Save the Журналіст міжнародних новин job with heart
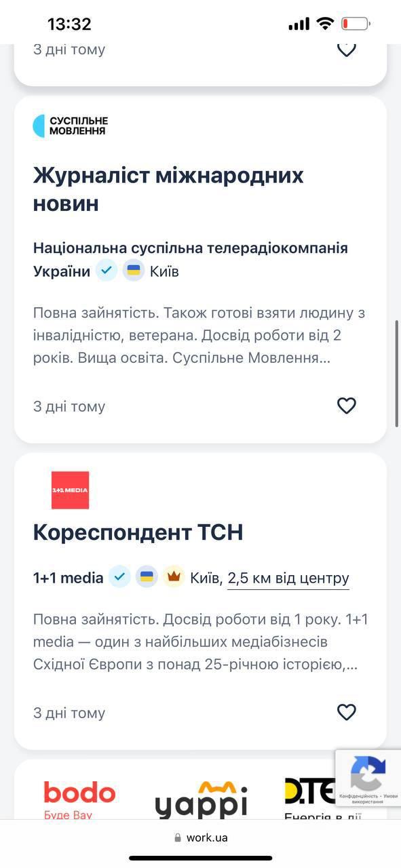The image size is (401, 868). [347, 406]
